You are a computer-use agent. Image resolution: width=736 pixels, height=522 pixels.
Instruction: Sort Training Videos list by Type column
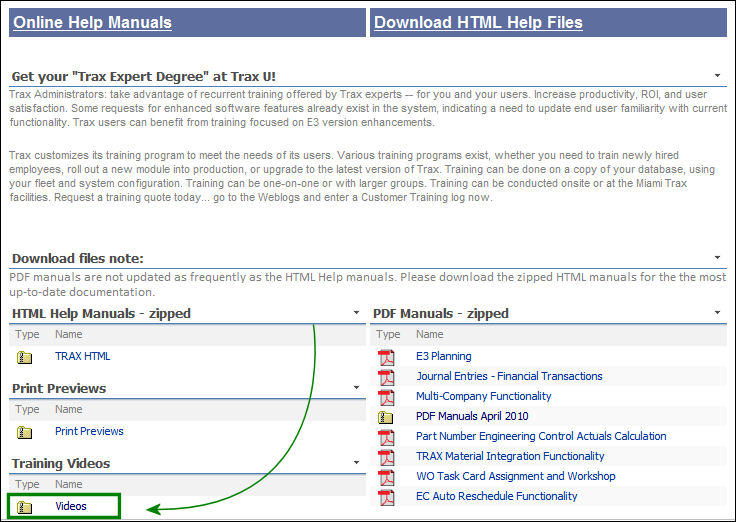coord(27,484)
